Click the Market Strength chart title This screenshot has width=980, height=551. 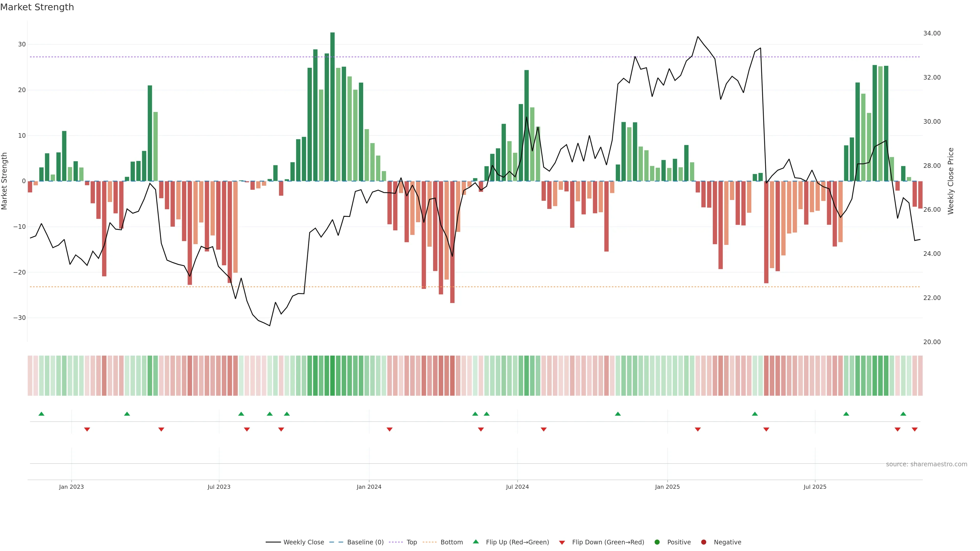click(37, 7)
